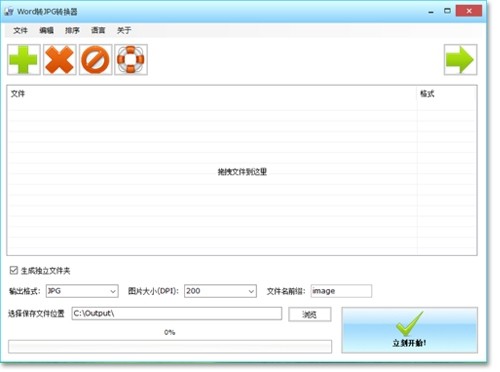This screenshot has width=500, height=372.
Task: Open the 排序 menu
Action: pyautogui.click(x=72, y=30)
